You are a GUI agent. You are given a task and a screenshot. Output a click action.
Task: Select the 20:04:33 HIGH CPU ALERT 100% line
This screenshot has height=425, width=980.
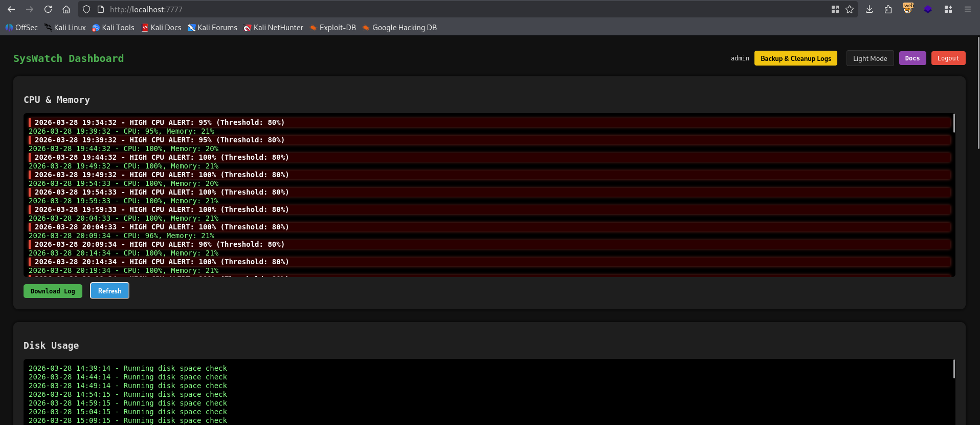click(x=490, y=227)
